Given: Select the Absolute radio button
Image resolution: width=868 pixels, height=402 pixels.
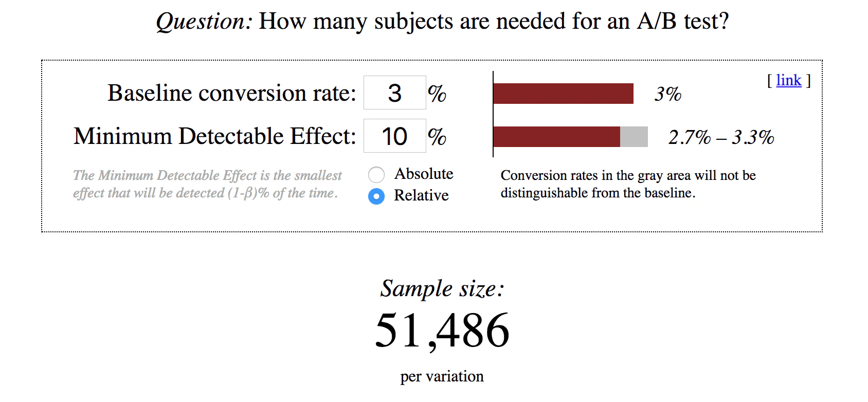Looking at the screenshot, I should 376,175.
